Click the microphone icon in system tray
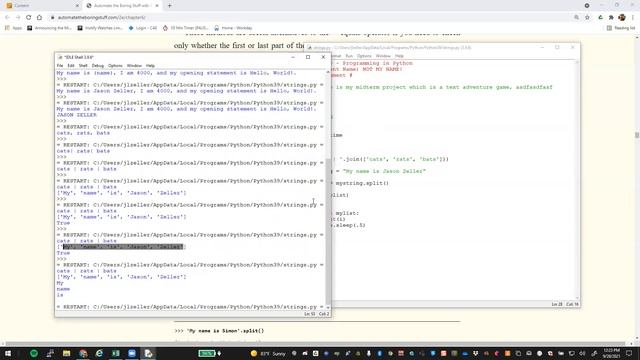640x360 pixels. 368,353
